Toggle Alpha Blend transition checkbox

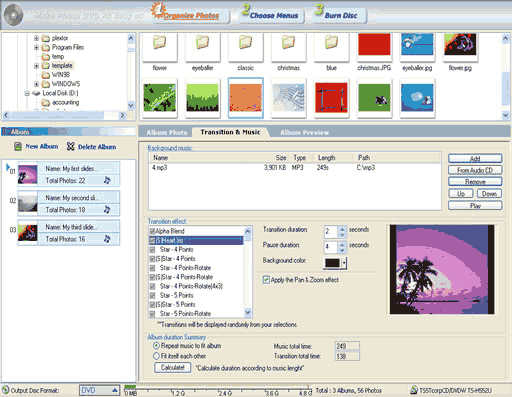click(152, 231)
